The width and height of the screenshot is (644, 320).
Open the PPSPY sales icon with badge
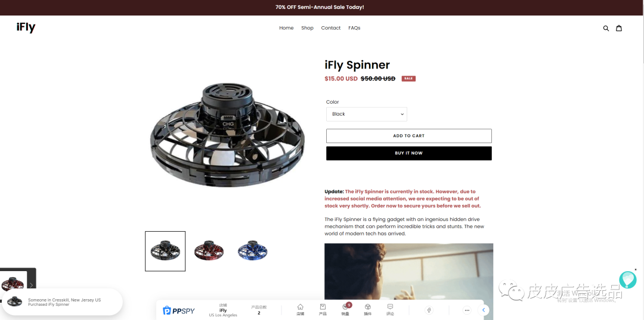pyautogui.click(x=346, y=309)
